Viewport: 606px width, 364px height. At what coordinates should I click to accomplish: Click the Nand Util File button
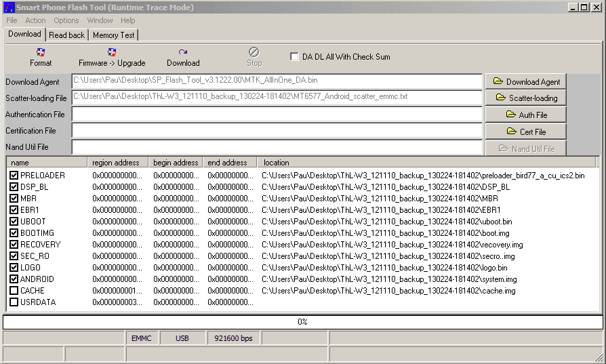point(525,148)
